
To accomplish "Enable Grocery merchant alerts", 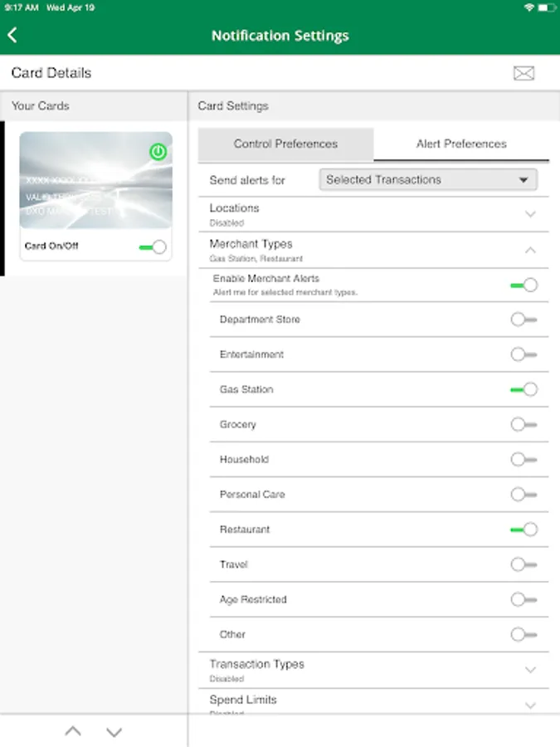I will pos(523,424).
